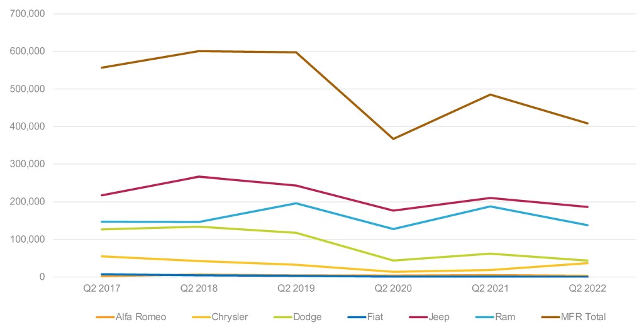Viewport: 644px width, 332px height.
Task: Click the Alfa Romeo legend label
Action: [x=141, y=317]
